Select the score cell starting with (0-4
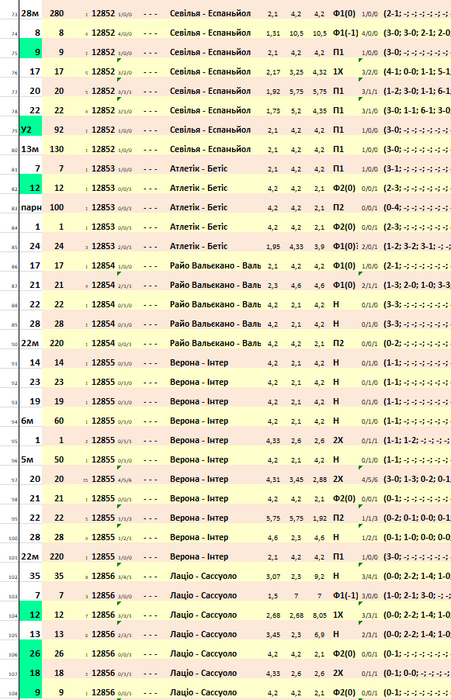Screen dimensions: 451x700 coord(416,208)
